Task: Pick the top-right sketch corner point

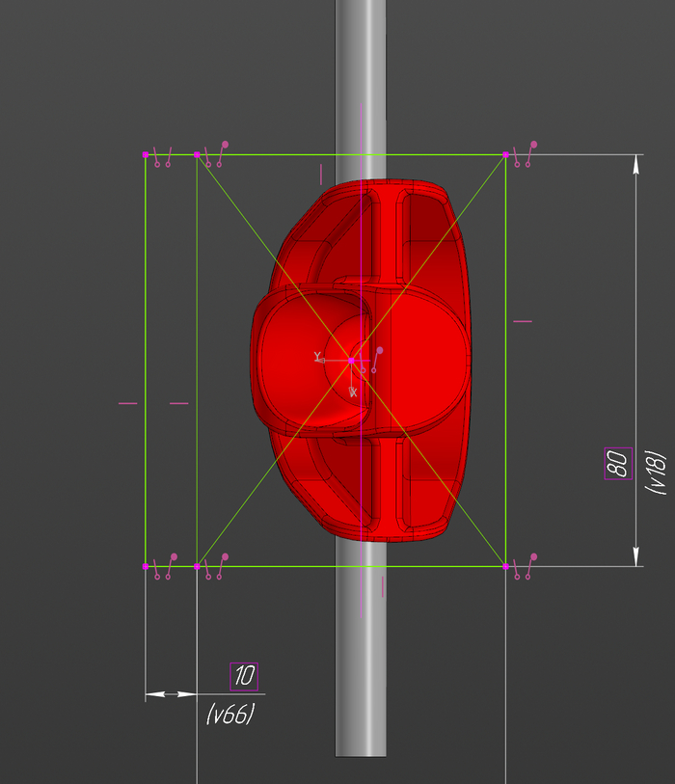Action: pyautogui.click(x=506, y=154)
